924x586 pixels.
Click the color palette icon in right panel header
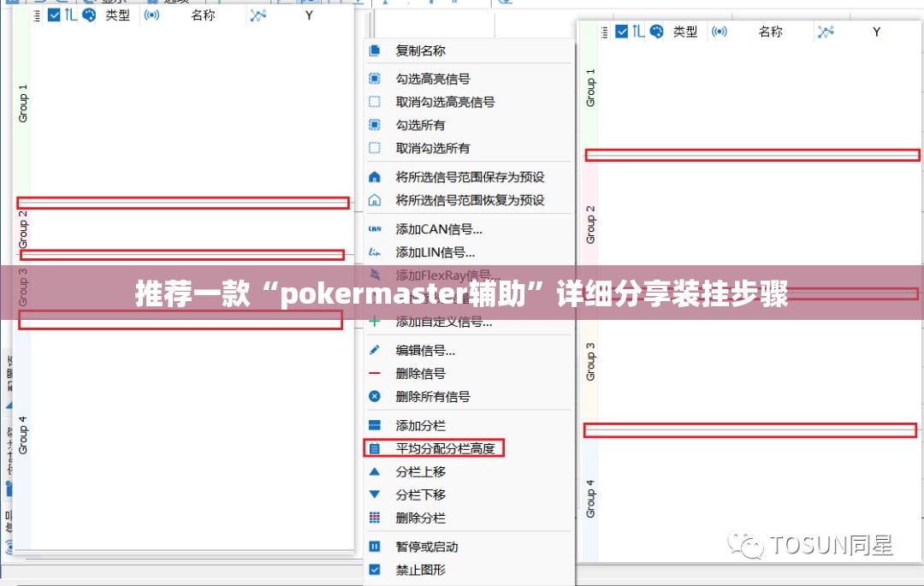tap(656, 31)
